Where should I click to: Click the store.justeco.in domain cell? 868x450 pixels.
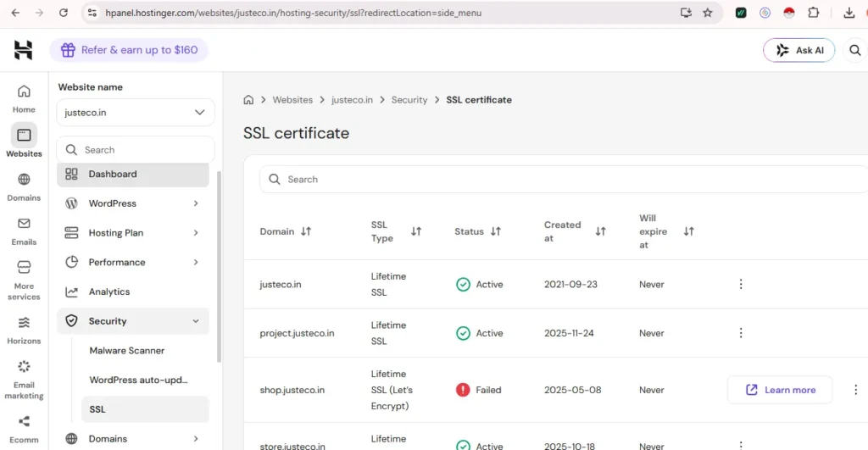tap(292, 446)
